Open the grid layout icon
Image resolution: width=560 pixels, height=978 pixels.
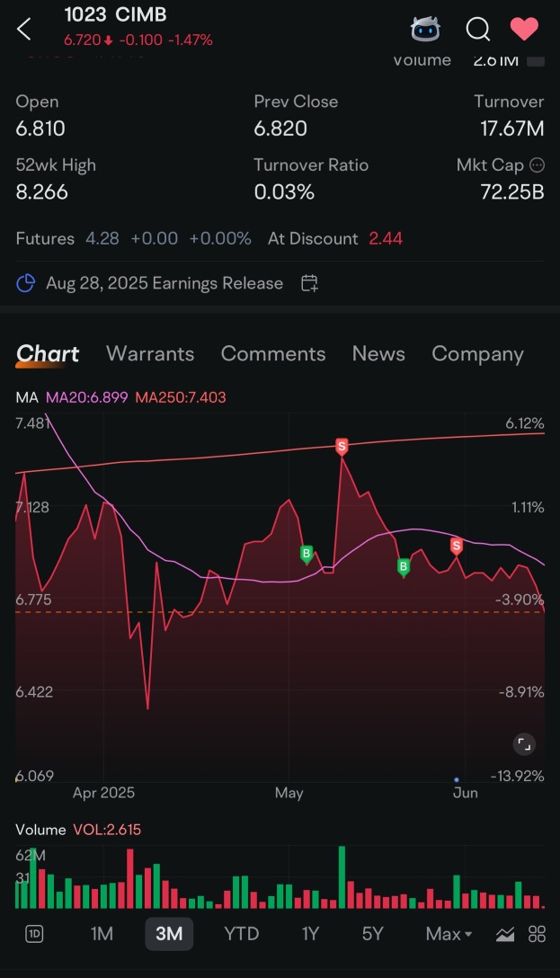click(x=537, y=934)
